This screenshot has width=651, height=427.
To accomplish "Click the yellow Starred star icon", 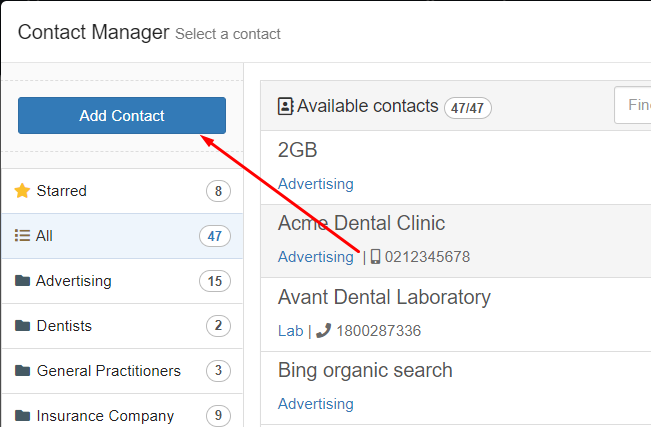I will pos(22,191).
